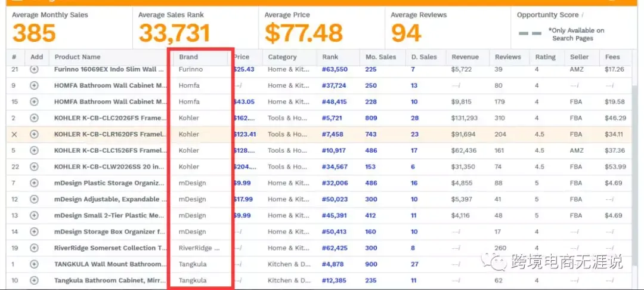
Task: Sort table by Brand column header
Action: [x=188, y=57]
